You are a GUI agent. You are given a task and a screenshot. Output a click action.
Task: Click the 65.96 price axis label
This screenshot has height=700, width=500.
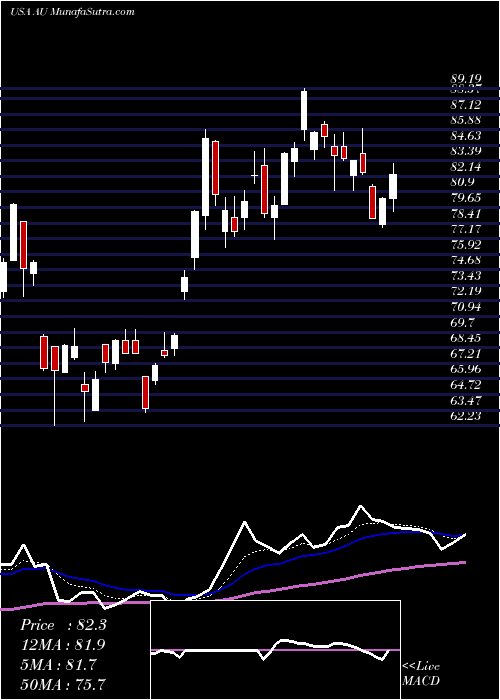(x=465, y=370)
